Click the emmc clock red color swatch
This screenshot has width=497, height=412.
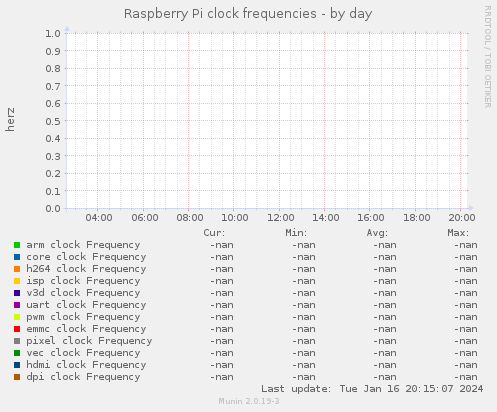(x=17, y=329)
